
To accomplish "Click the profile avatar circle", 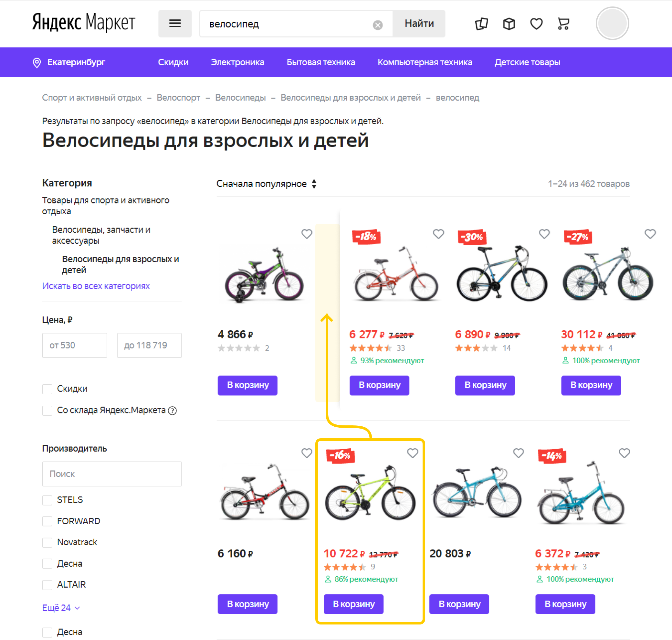I will [x=612, y=24].
